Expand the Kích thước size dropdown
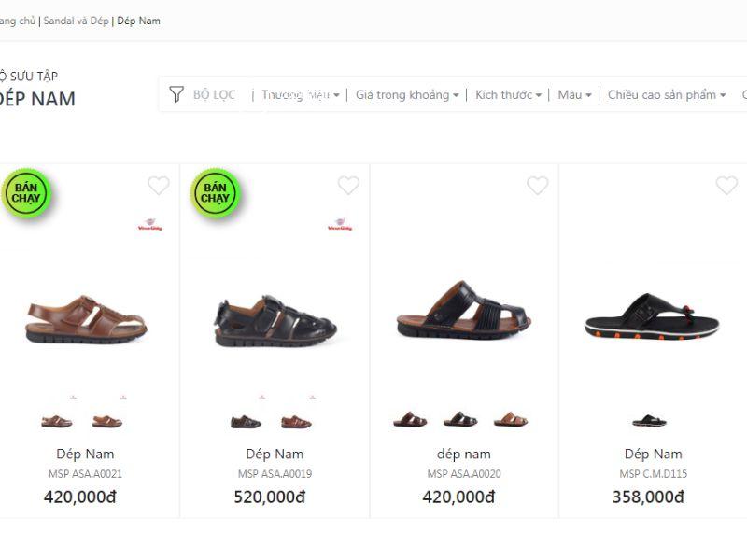This screenshot has width=747, height=560. pos(508,94)
